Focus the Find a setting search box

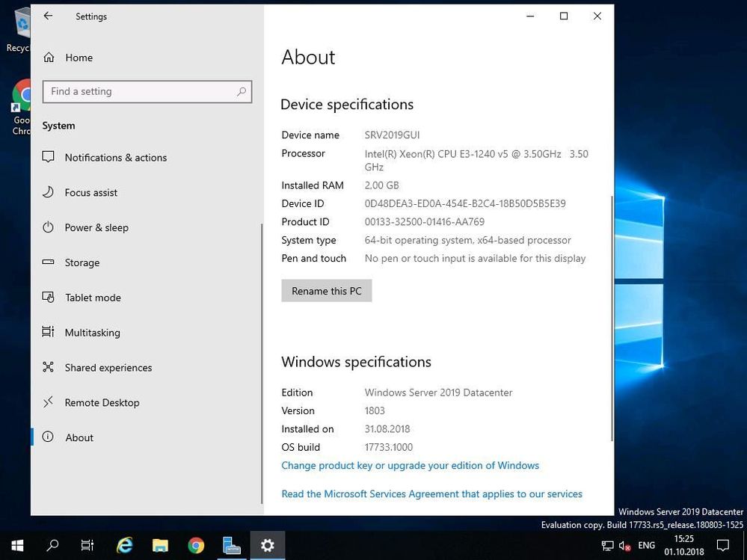[x=147, y=91]
